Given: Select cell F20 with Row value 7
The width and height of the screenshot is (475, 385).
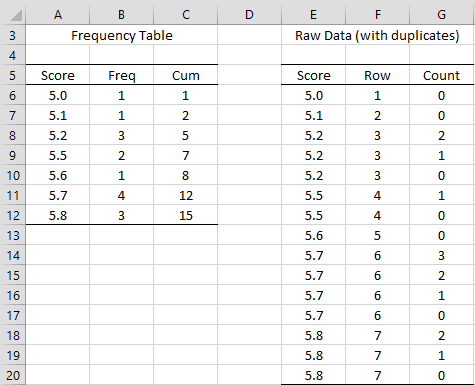Looking at the screenshot, I should 377,375.
